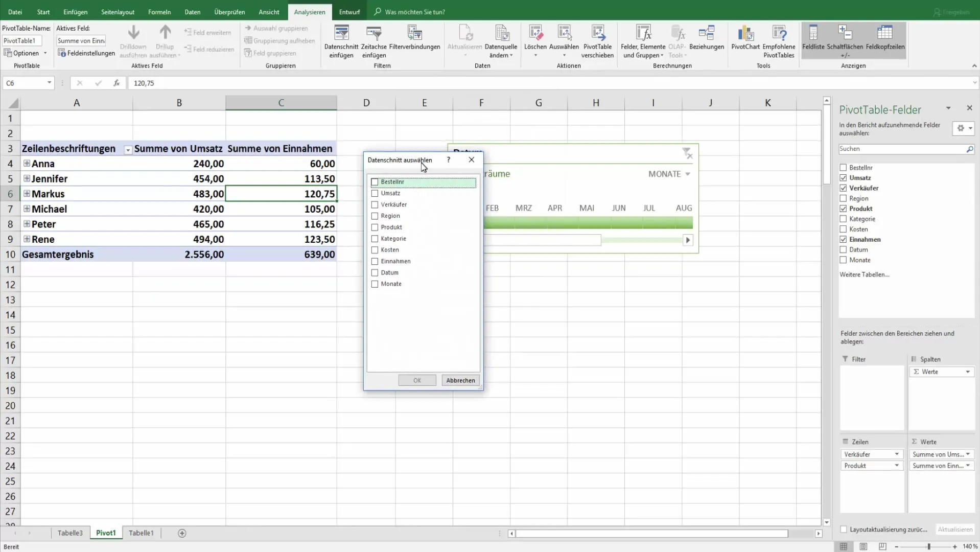The height and width of the screenshot is (552, 980).
Task: Click the Aktualisieren button in field pane
Action: coord(954,530)
